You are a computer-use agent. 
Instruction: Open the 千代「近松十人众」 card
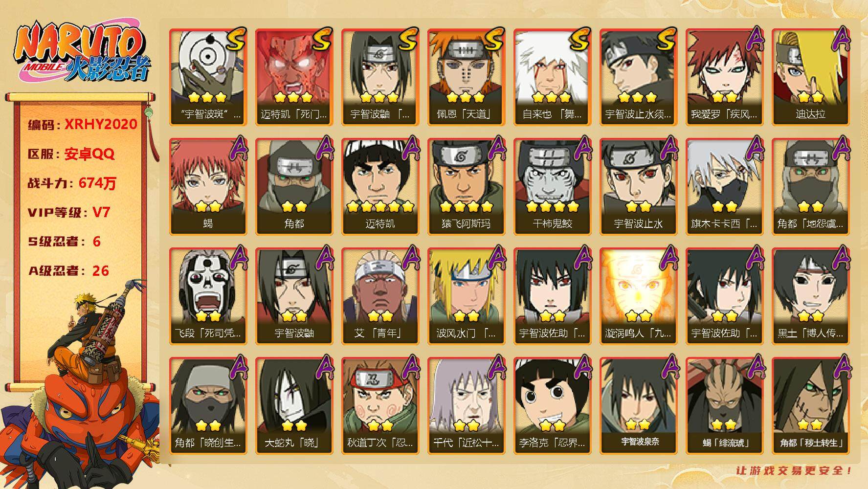coord(466,406)
